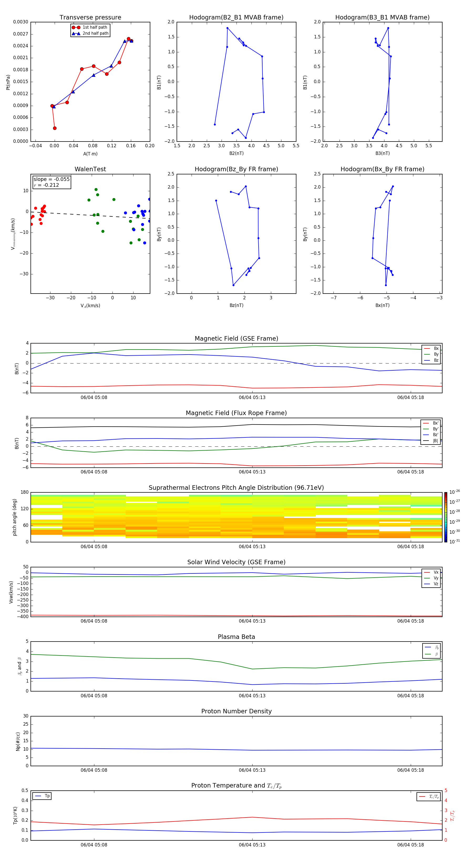Click 'Hodogram(Bx_By FR frame)' title

(x=382, y=169)
